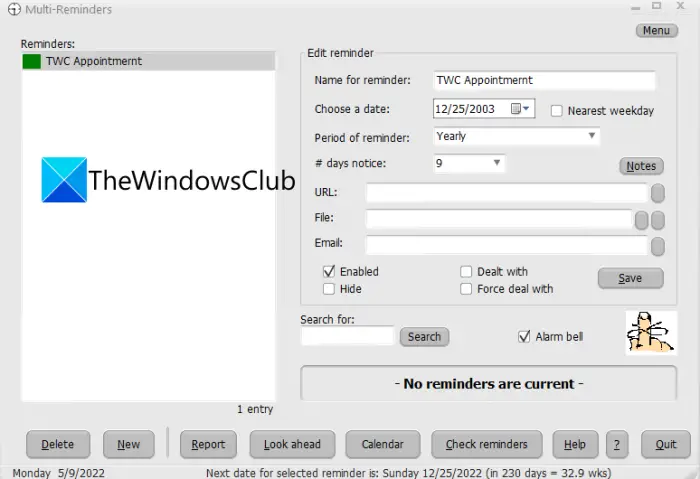
Task: Click the small button beside Email field
Action: (658, 246)
